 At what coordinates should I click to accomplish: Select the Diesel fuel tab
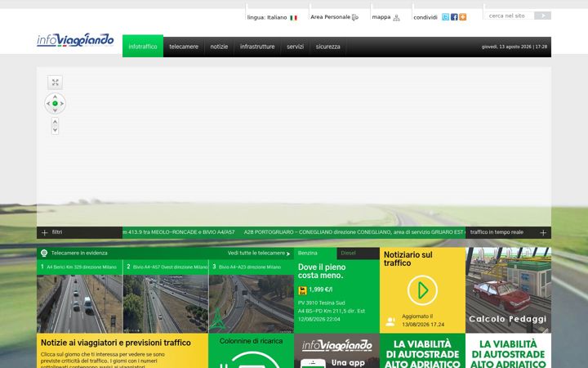pyautogui.click(x=359, y=253)
